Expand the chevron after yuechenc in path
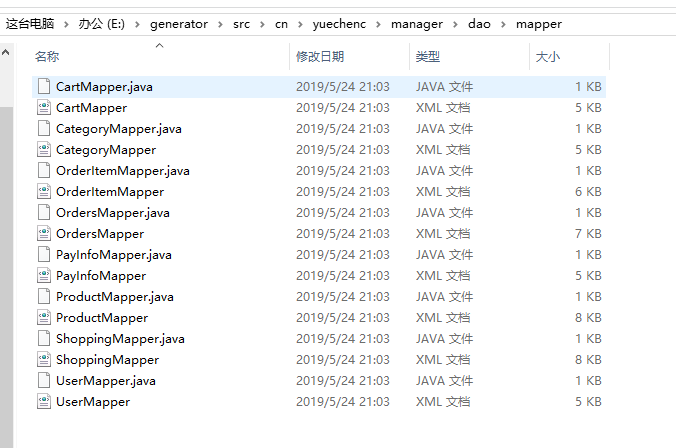 tap(378, 24)
